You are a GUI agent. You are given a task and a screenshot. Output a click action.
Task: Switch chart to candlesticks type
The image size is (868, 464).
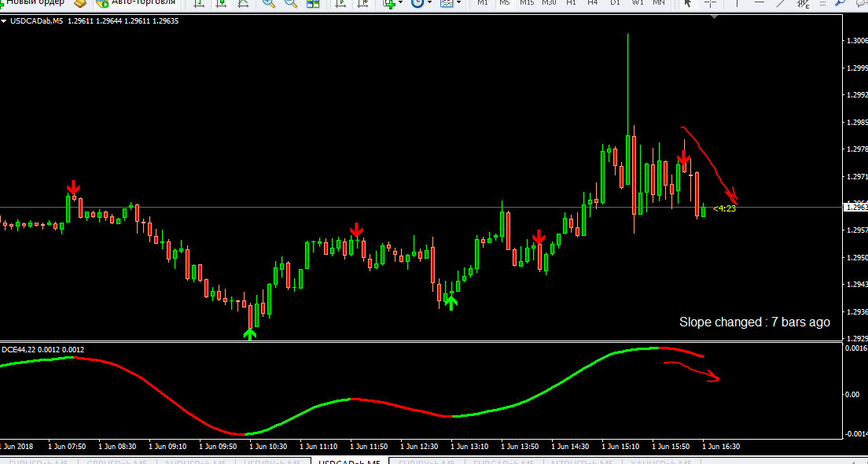(222, 3)
